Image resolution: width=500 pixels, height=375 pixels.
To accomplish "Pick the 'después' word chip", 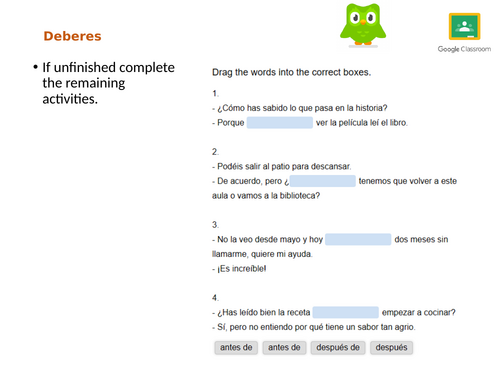I will pos(391,348).
